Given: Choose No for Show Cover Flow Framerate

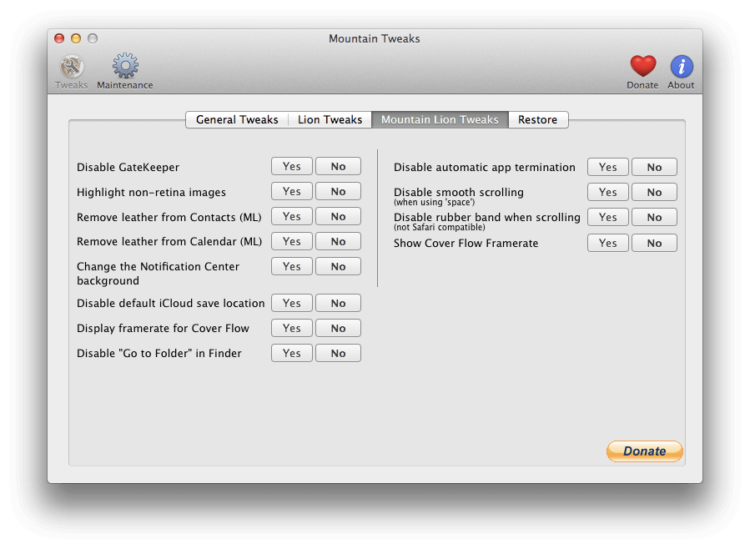Looking at the screenshot, I should pos(654,243).
